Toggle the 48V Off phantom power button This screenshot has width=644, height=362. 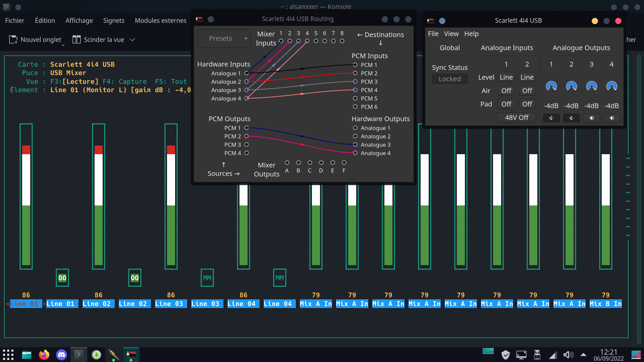pyautogui.click(x=517, y=117)
